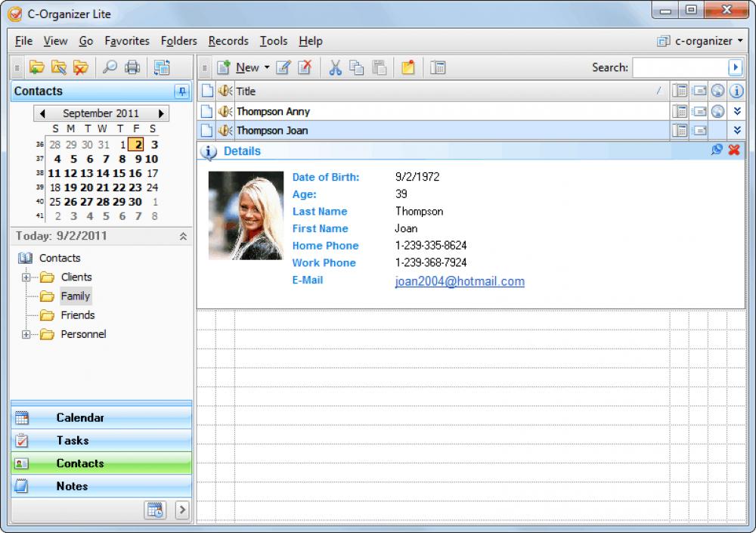The image size is (756, 533).
Task: Go to previous month in calendar
Action: click(42, 112)
